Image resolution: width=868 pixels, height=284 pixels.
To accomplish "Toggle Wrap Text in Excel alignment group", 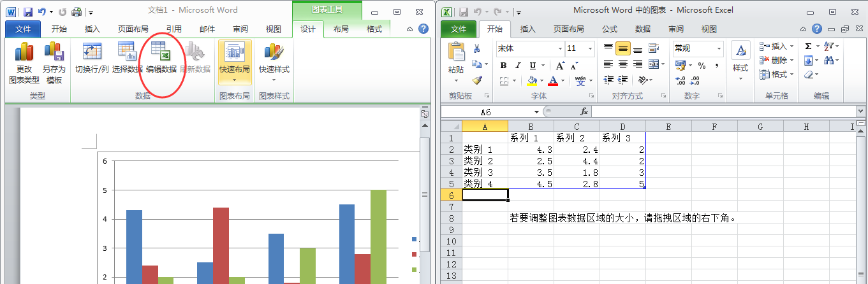I will (x=654, y=48).
